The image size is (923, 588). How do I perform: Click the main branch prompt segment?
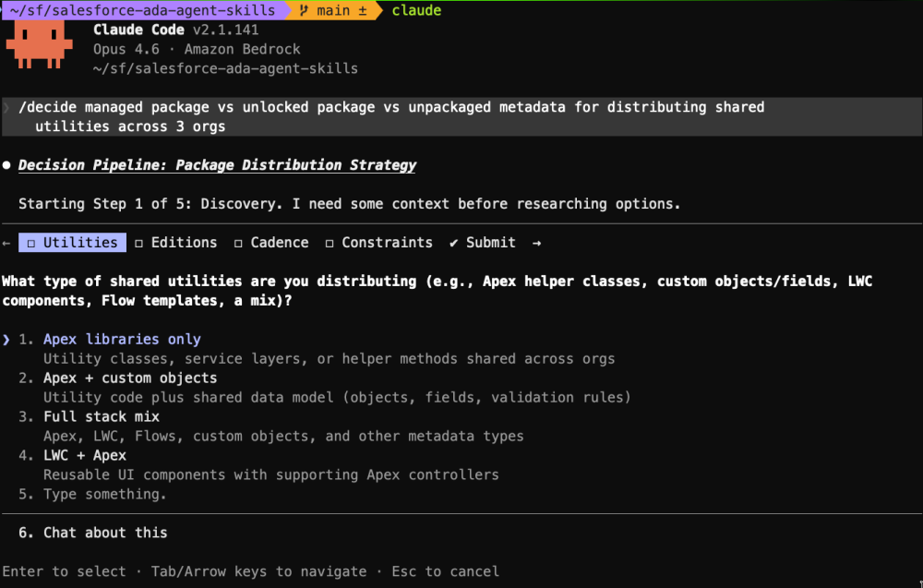pos(333,10)
